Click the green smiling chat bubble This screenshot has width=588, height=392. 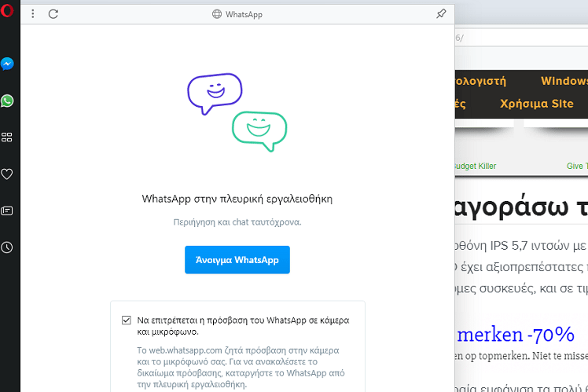(259, 130)
